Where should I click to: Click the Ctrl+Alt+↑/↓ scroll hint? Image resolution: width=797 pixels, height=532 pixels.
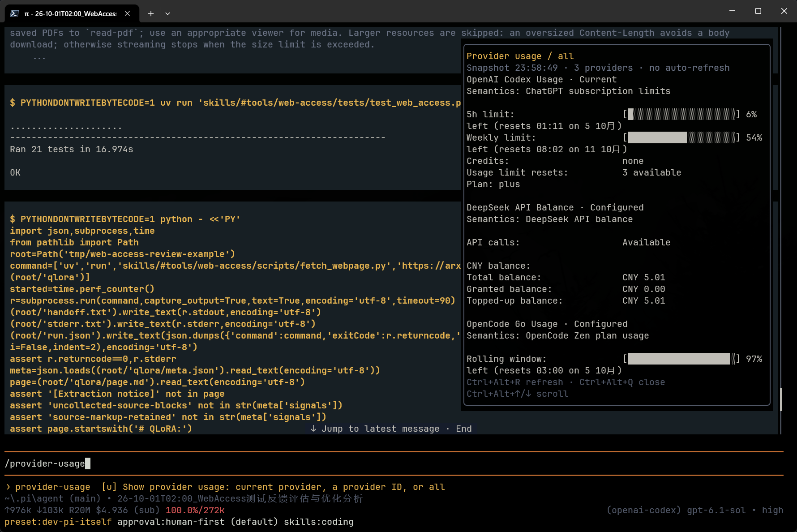pyautogui.click(x=518, y=394)
